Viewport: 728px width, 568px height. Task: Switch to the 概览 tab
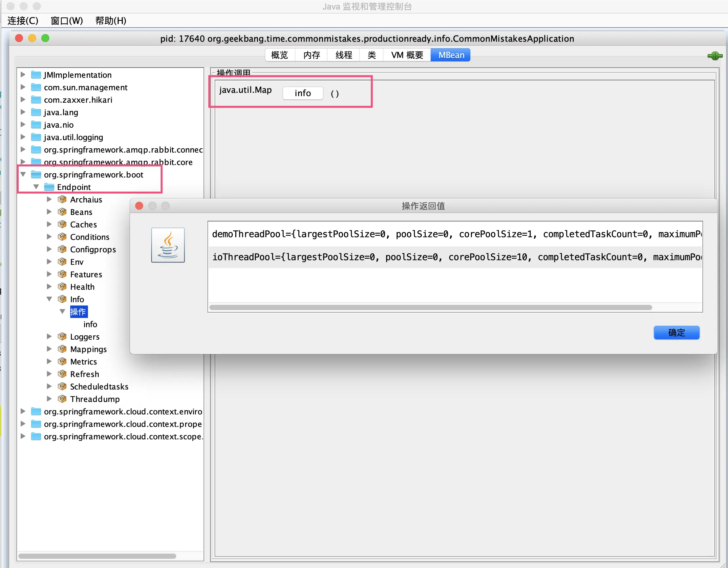(280, 55)
